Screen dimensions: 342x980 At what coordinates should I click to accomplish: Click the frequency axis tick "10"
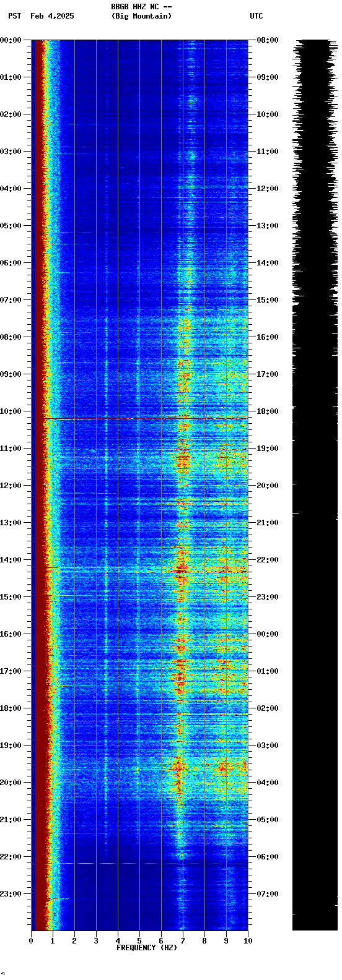tap(248, 941)
